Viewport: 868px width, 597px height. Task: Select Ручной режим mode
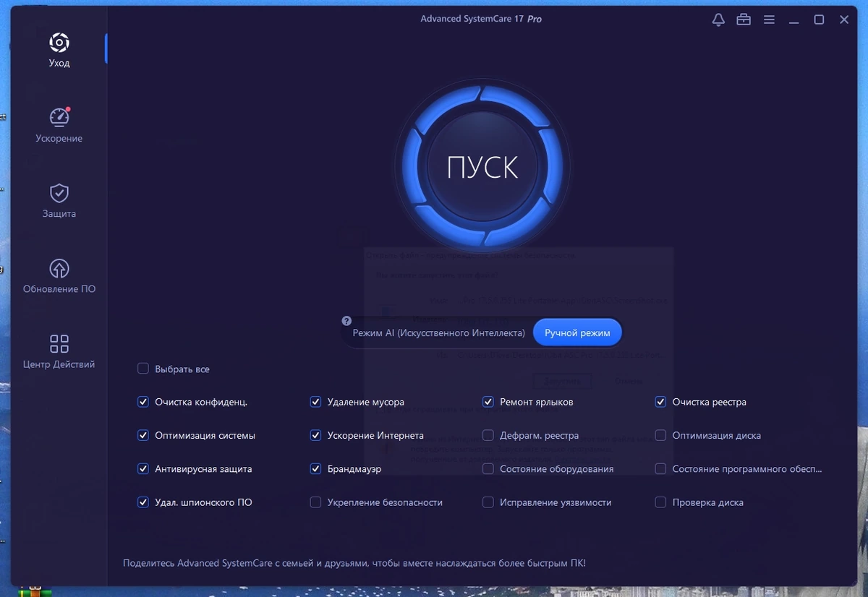click(x=577, y=333)
